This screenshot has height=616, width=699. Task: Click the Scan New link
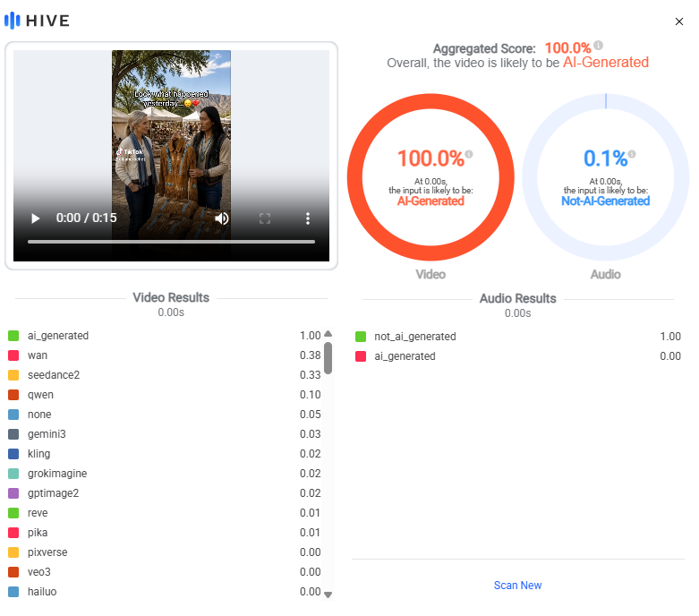click(x=517, y=586)
